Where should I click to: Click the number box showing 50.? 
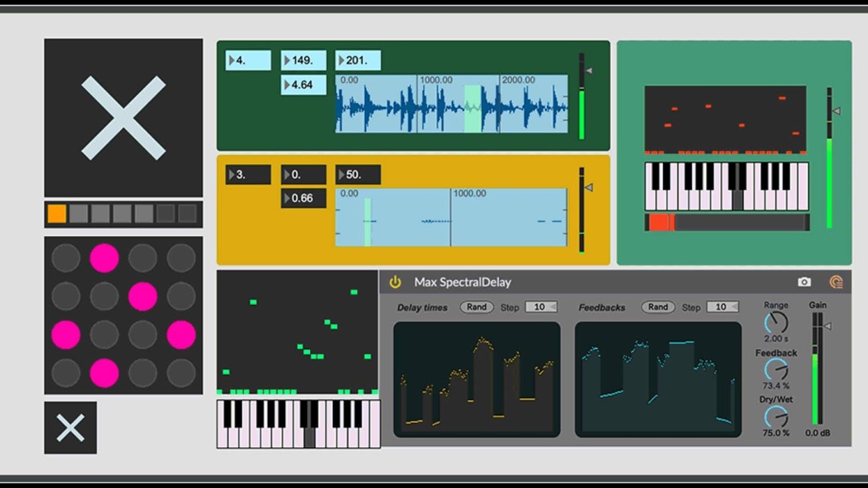(x=358, y=174)
